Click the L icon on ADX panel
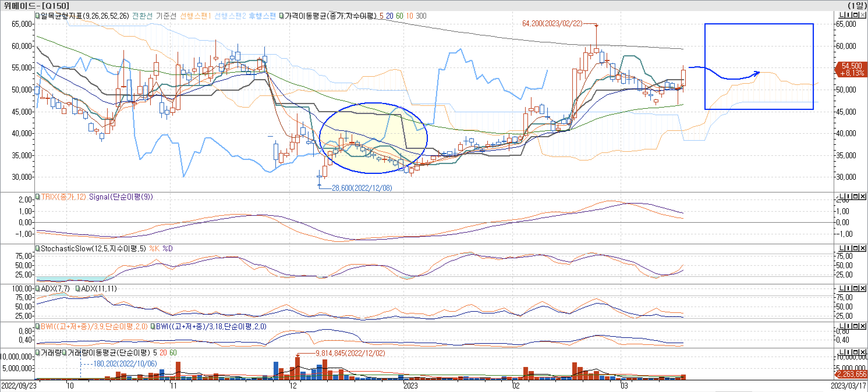This screenshot has width=868, height=392. (x=842, y=288)
